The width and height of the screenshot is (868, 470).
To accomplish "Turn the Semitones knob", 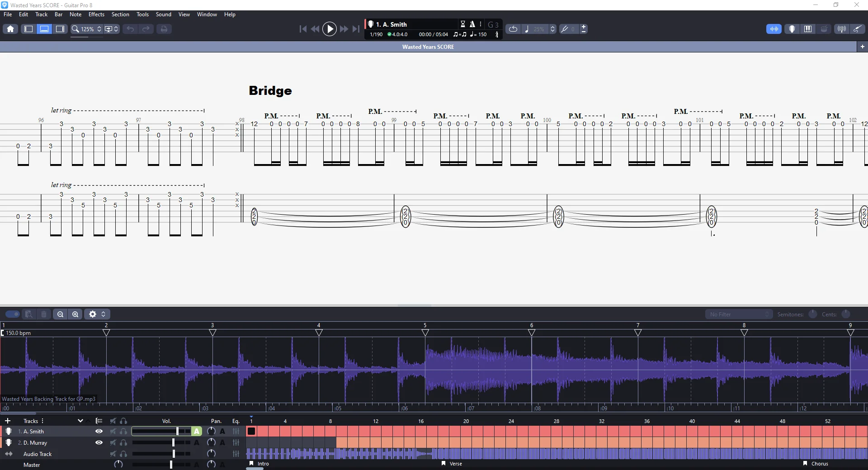I will coord(813,314).
